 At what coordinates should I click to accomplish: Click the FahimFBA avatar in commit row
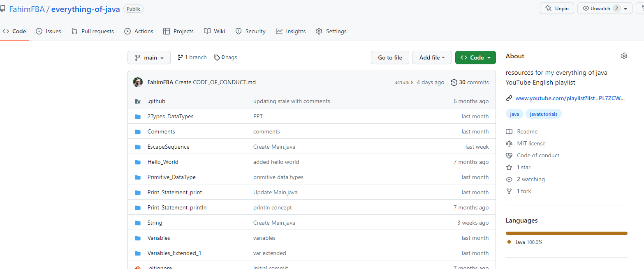[138, 82]
